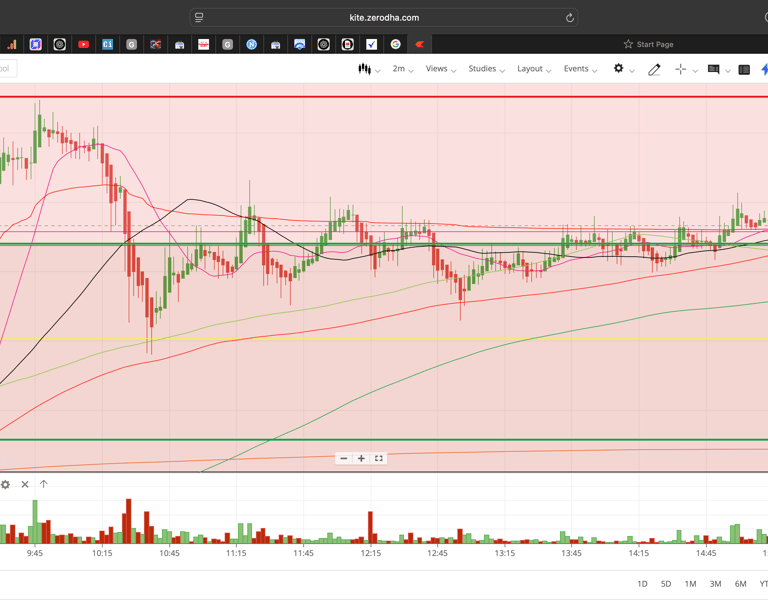Select the 5D range button
The height and width of the screenshot is (600, 768).
(666, 584)
